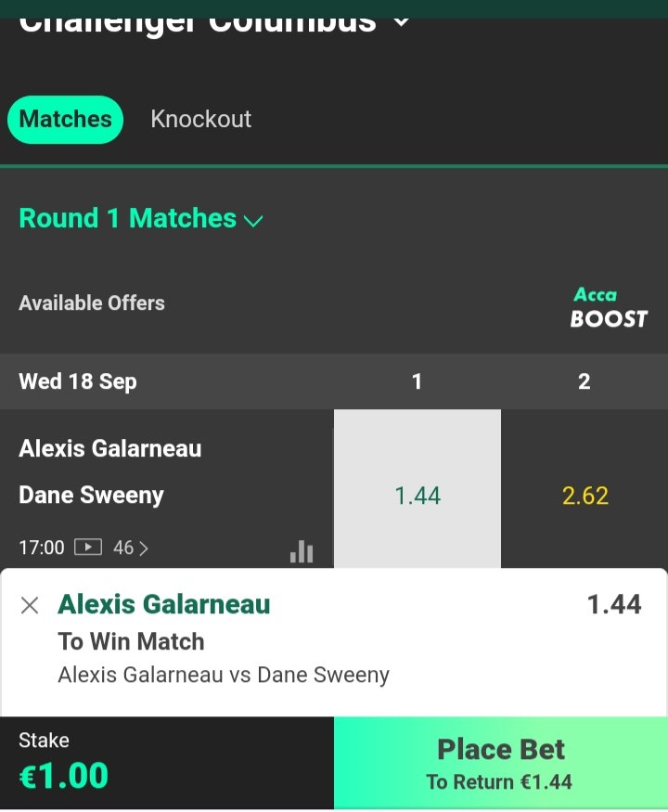Open the Challenger Columbus tournament dropdown arrow
The width and height of the screenshot is (668, 812).
click(x=401, y=20)
